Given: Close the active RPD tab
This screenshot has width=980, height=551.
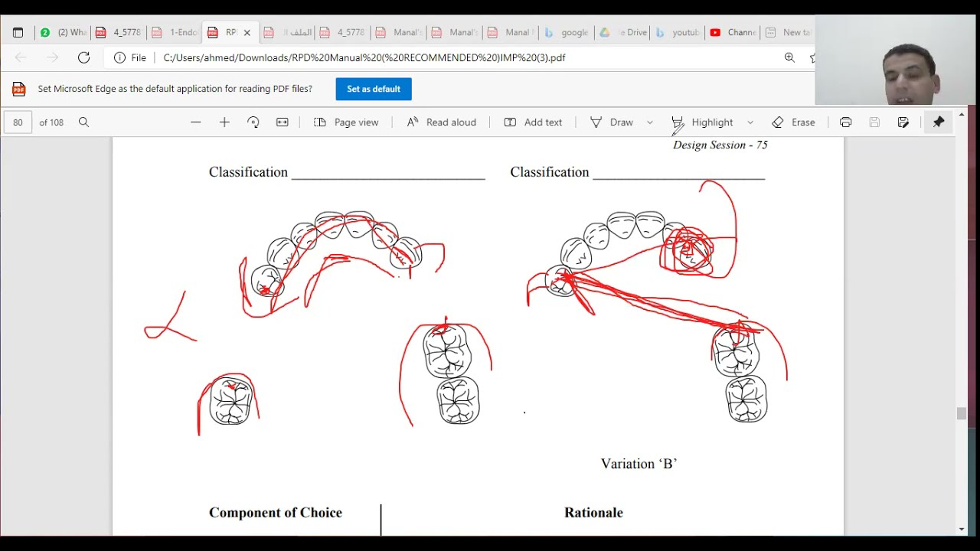Looking at the screenshot, I should 247,33.
